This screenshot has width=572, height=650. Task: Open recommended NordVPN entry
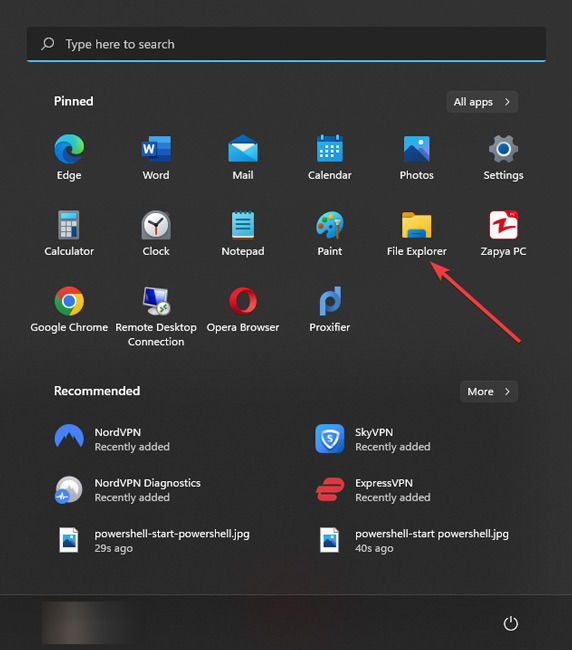112,439
